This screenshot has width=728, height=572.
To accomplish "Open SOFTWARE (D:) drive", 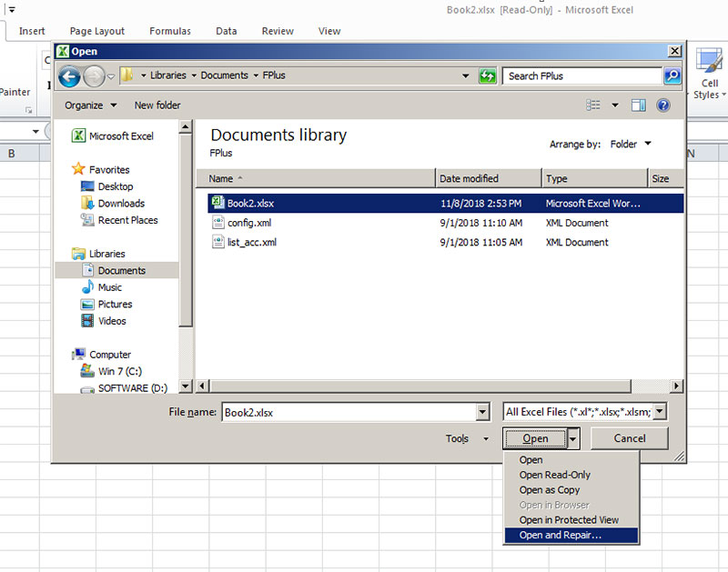I will (x=124, y=387).
